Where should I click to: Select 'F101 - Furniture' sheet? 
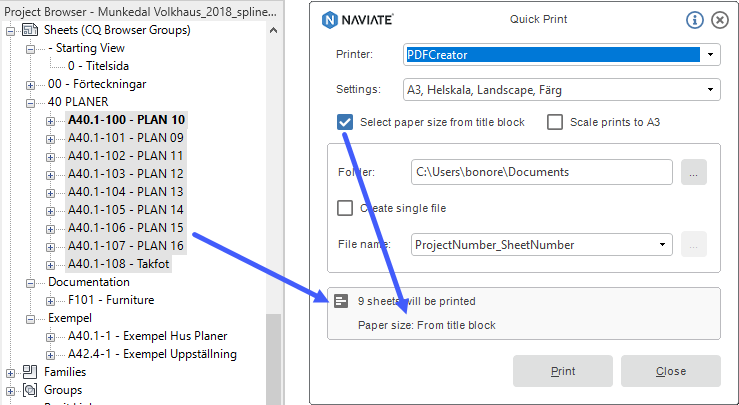click(111, 300)
